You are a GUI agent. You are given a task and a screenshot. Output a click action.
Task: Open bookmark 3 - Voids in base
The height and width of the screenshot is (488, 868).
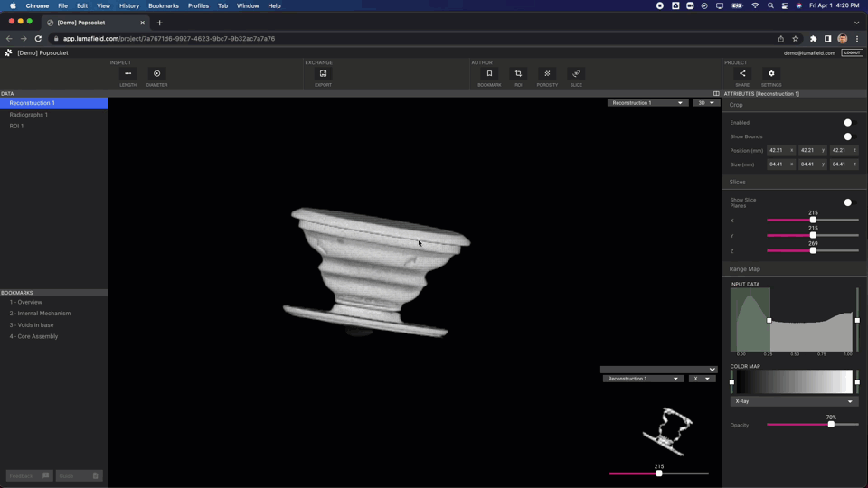[x=32, y=325]
